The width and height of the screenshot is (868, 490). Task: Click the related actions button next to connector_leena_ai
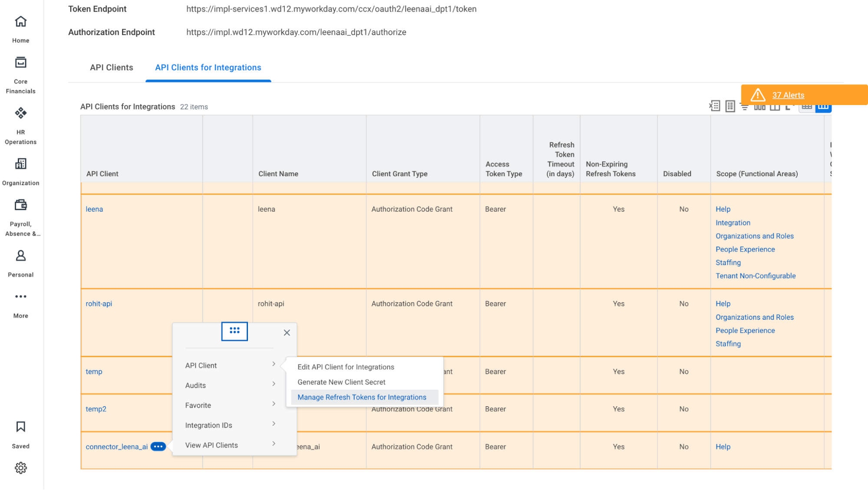[x=158, y=447]
